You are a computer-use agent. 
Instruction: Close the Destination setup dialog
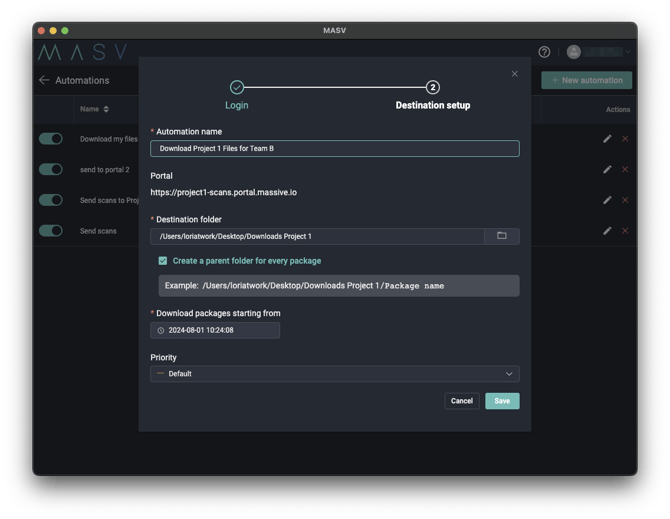tap(514, 74)
